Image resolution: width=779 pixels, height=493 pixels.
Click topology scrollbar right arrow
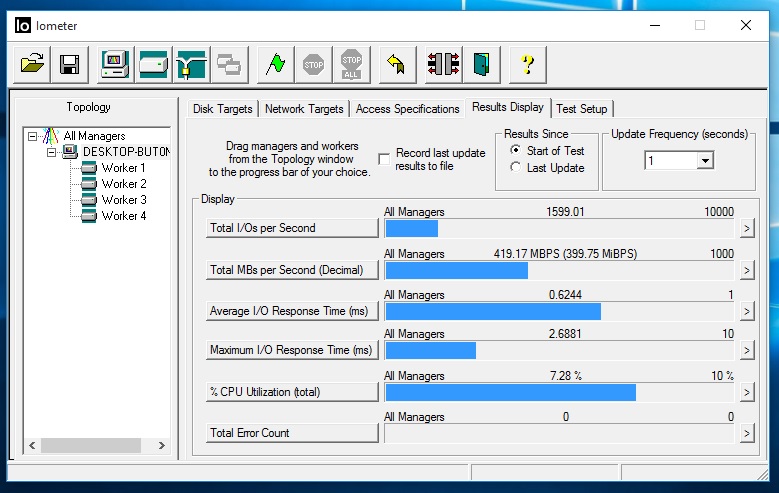[x=161, y=445]
